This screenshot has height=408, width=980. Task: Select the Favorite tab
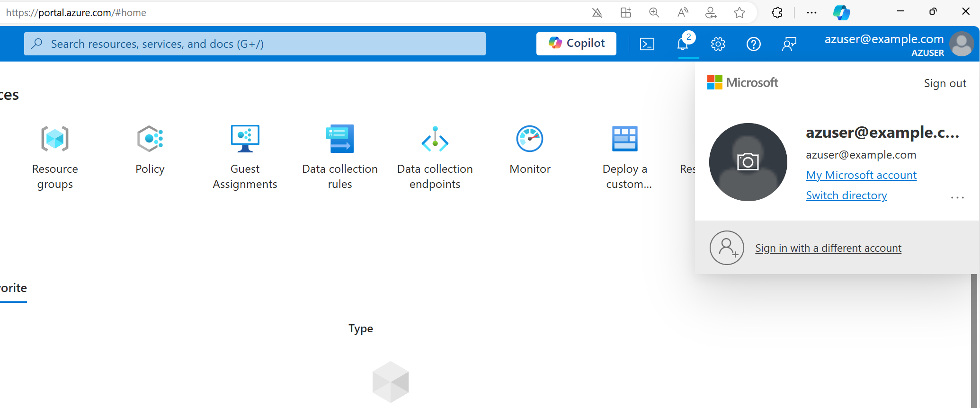[13, 288]
